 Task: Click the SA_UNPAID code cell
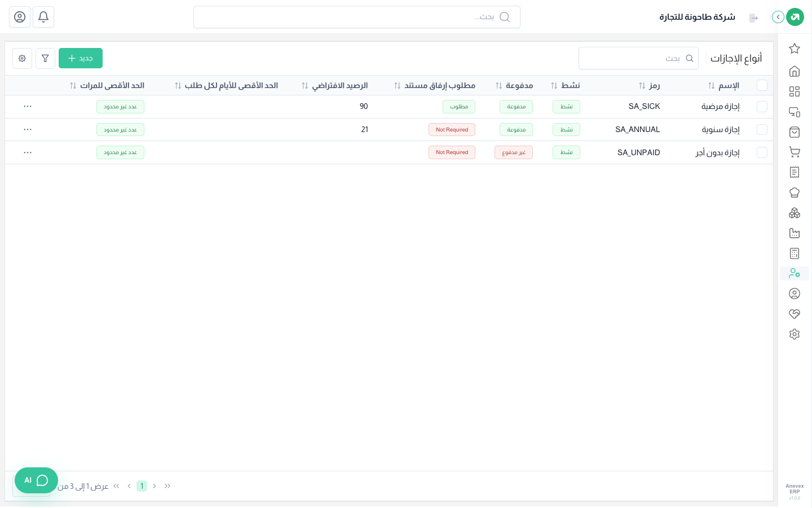(x=638, y=152)
